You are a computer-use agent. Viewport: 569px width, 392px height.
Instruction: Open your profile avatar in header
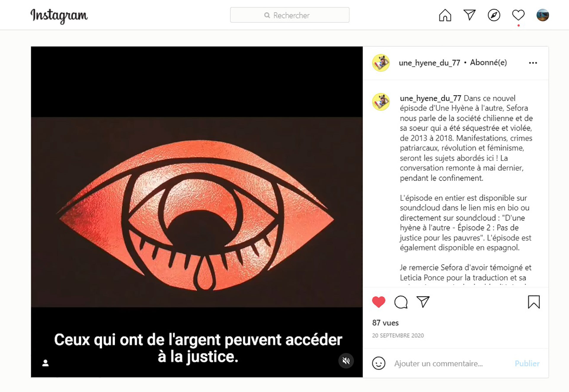[x=543, y=15]
